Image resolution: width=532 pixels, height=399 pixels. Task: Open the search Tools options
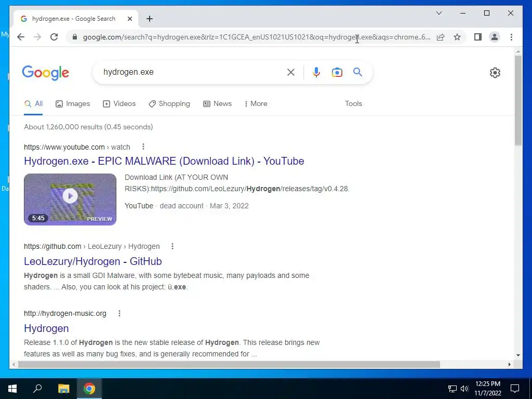[353, 104]
